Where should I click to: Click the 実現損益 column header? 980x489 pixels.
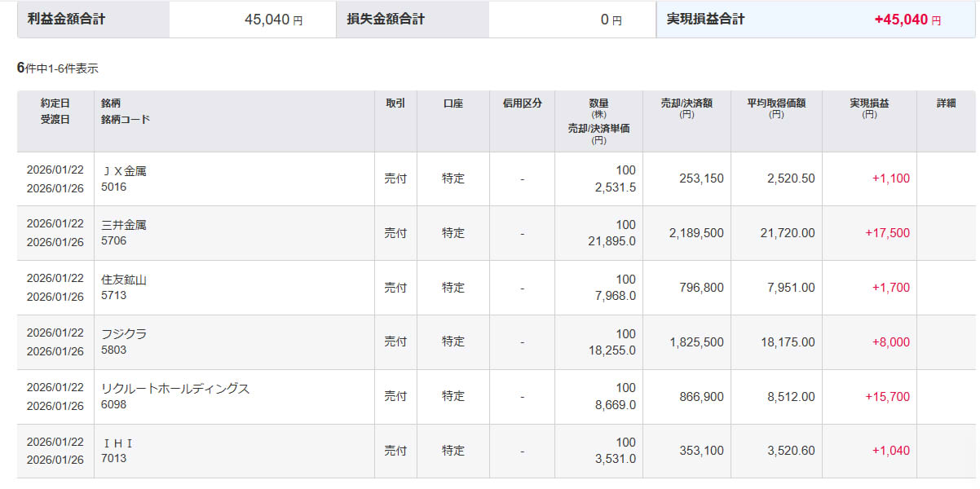tap(869, 104)
